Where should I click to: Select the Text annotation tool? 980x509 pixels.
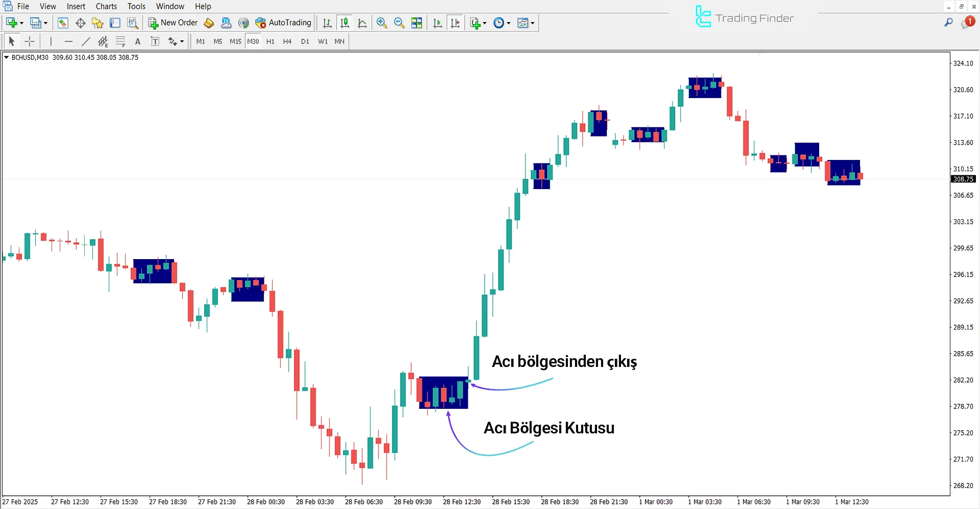(138, 41)
